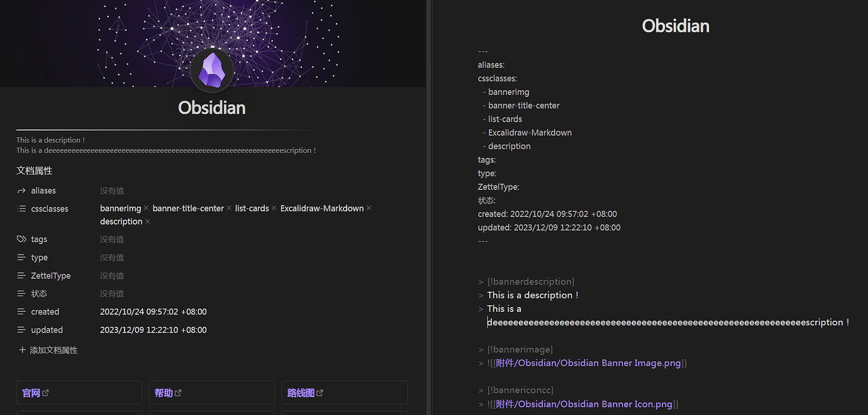Click the ZettelType property icon

pyautogui.click(x=21, y=275)
